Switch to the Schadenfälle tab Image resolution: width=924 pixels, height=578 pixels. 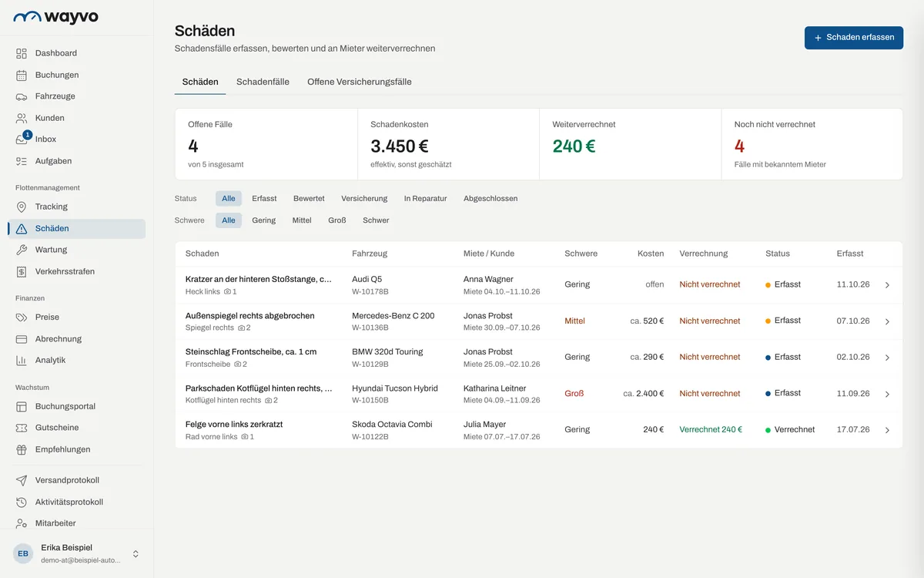click(263, 82)
